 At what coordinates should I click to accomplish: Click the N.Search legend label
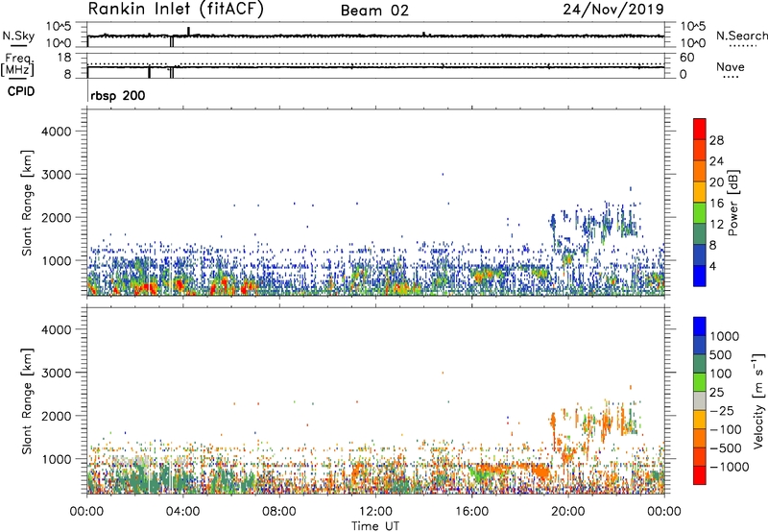click(x=741, y=36)
